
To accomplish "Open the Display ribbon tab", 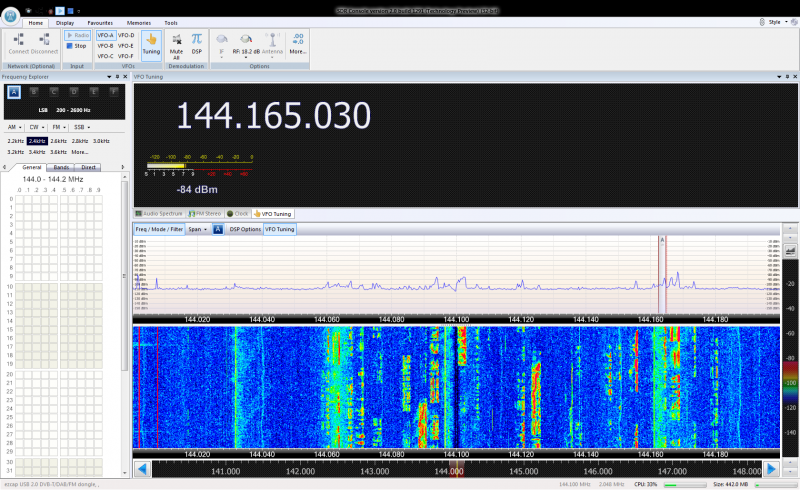I will pyautogui.click(x=64, y=22).
